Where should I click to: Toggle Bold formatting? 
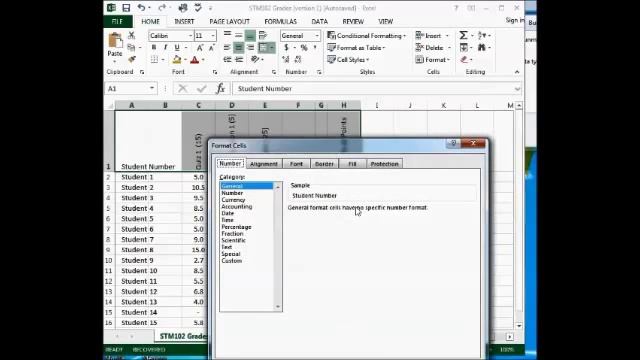154,48
